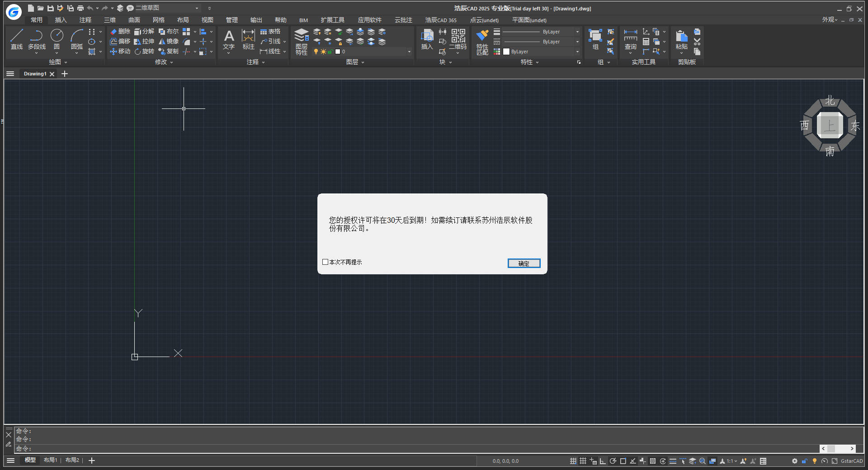Switch to the 扩展工具 ribbon tab
The width and height of the screenshot is (868, 470).
click(332, 20)
